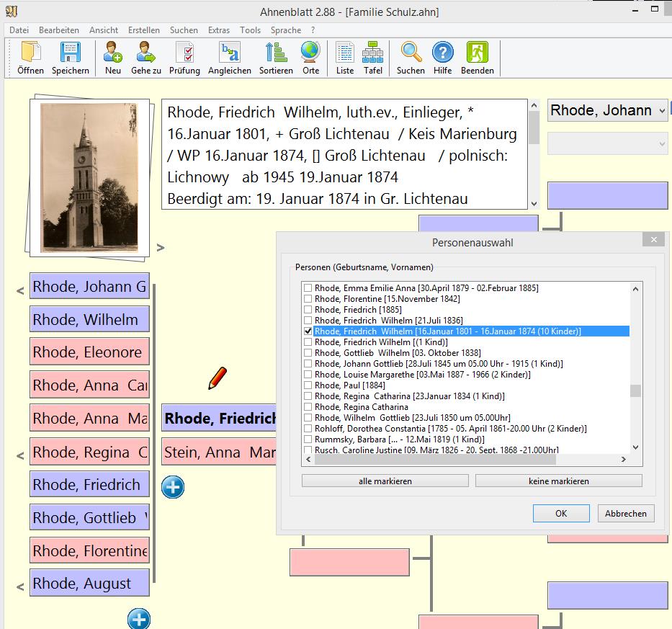Click the red pencil edit icon
Image resolution: width=672 pixels, height=629 pixels.
tap(218, 378)
